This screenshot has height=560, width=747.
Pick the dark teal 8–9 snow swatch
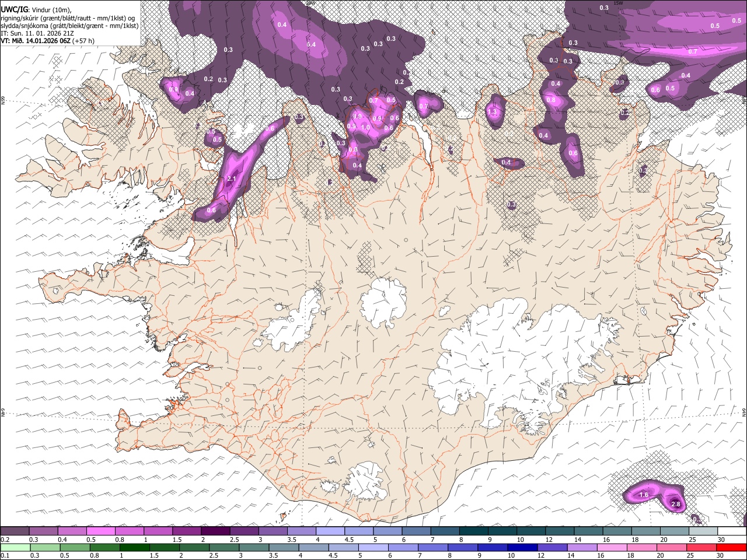(474, 531)
